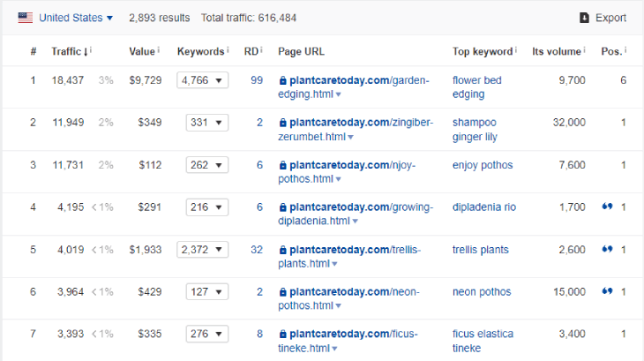Click the featured snippet quote icon for trellis plants

pyautogui.click(x=608, y=249)
